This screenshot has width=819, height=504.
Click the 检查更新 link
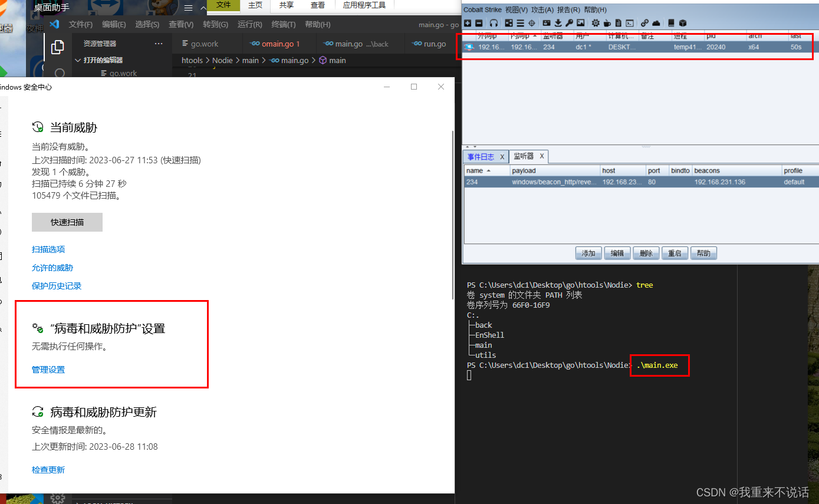click(48, 470)
